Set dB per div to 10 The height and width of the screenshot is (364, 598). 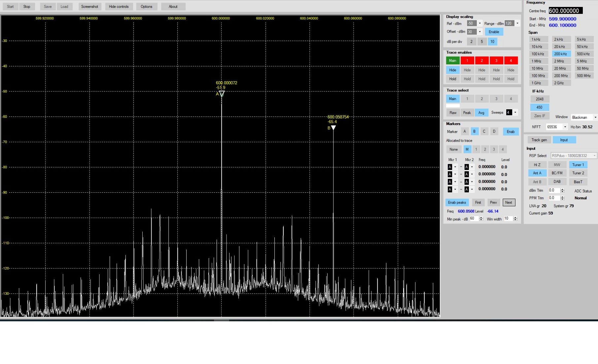[x=492, y=42]
